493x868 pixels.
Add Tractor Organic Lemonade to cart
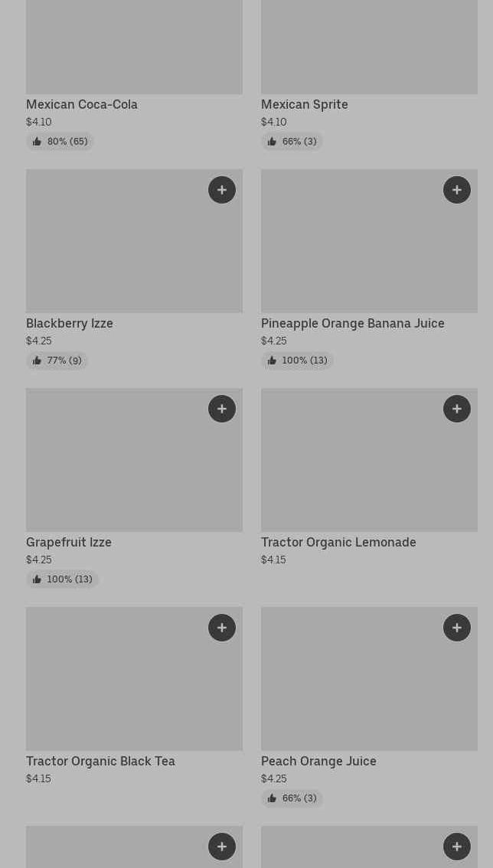(457, 409)
